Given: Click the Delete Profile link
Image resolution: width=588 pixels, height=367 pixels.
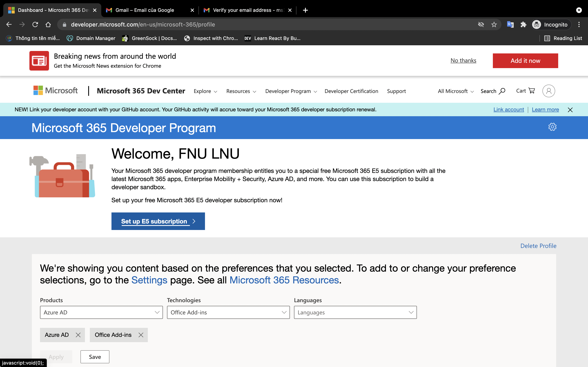Looking at the screenshot, I should tap(538, 246).
